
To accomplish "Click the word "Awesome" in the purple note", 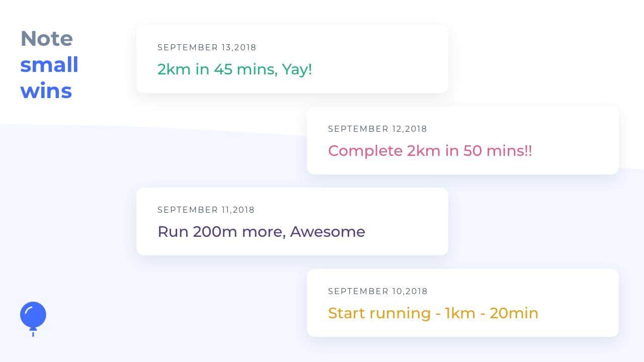I will pyautogui.click(x=328, y=232).
